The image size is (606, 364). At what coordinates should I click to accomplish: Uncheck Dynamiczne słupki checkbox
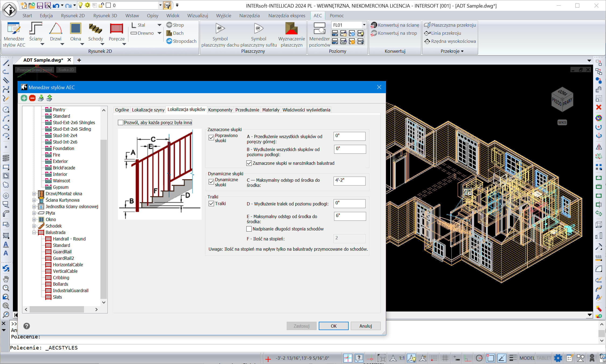(x=211, y=182)
